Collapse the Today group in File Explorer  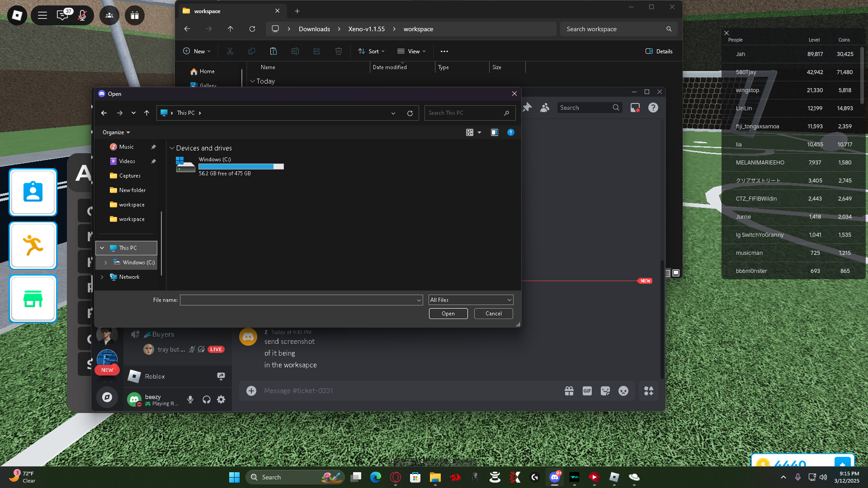pyautogui.click(x=252, y=81)
